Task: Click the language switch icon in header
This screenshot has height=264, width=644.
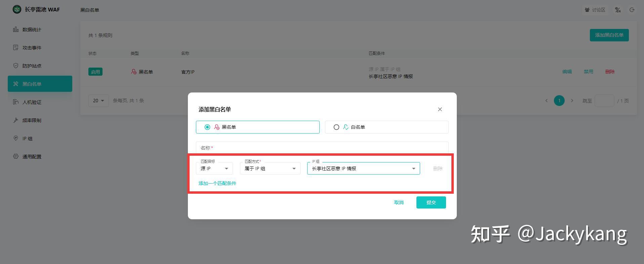Action: tap(618, 10)
